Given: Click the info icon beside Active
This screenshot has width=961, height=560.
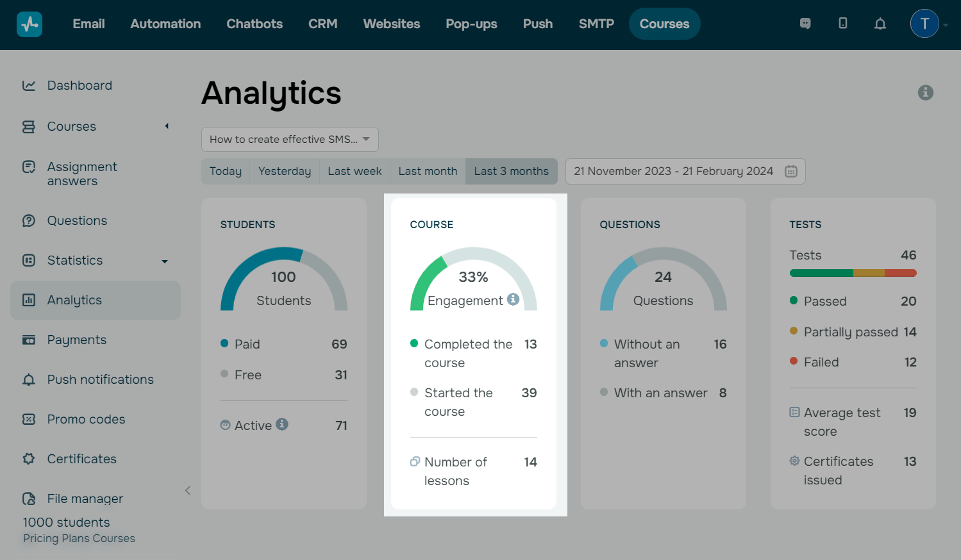Looking at the screenshot, I should pos(282,424).
